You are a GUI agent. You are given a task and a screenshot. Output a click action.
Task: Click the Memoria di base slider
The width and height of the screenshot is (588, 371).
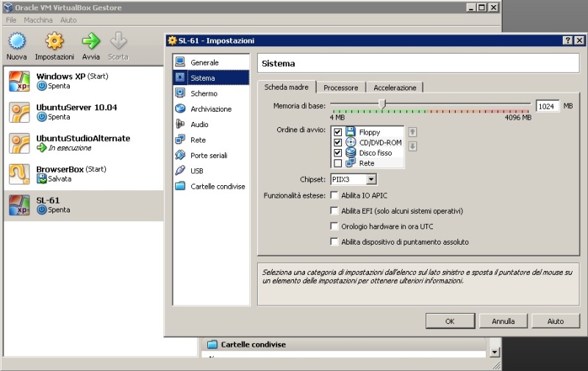pos(382,104)
